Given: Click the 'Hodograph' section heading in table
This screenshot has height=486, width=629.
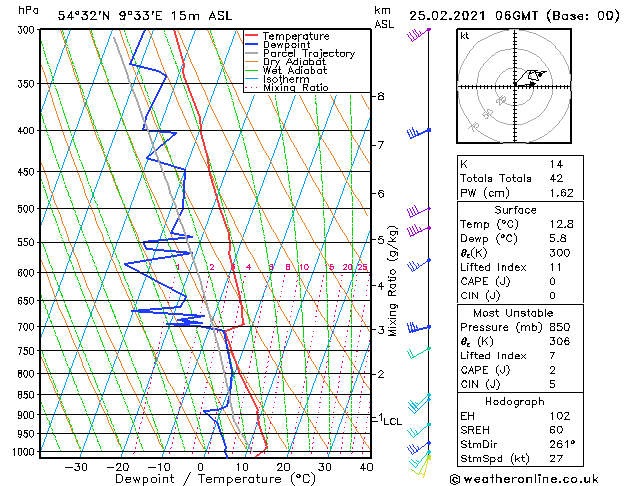Looking at the screenshot, I should coord(515,402).
